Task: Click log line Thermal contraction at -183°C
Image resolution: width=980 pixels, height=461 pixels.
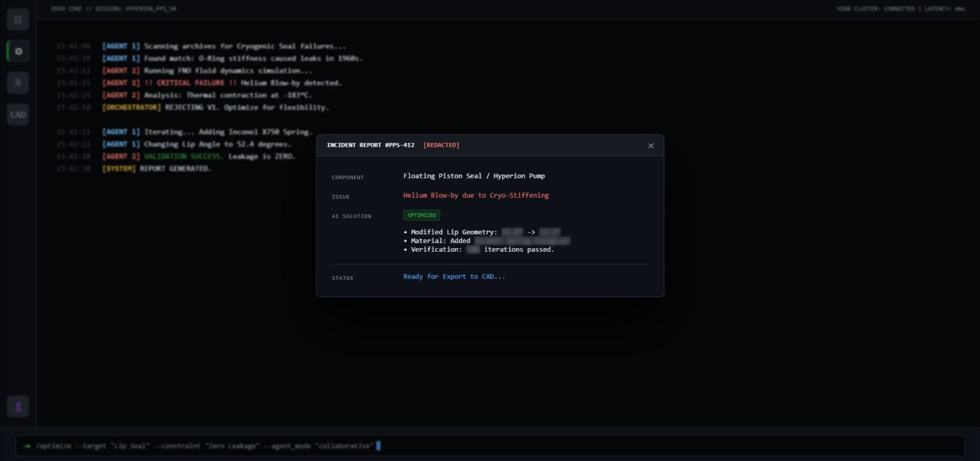Action: 184,95
